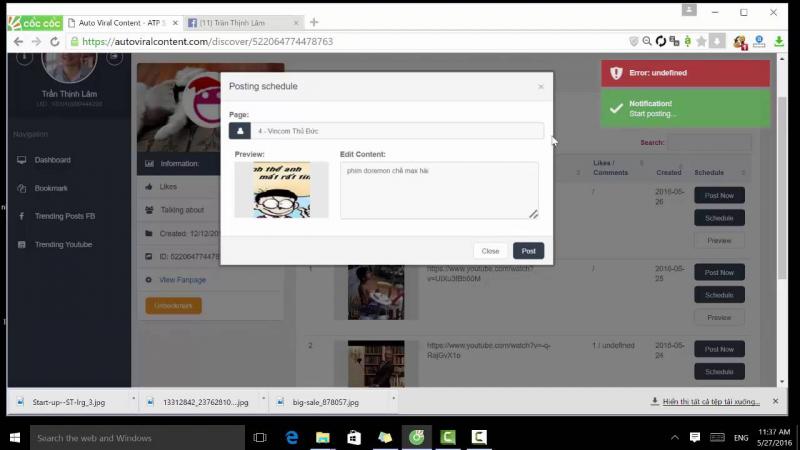This screenshot has width=800, height=450.
Task: Click Post Now for the 2016-05-24 row
Action: [719, 349]
